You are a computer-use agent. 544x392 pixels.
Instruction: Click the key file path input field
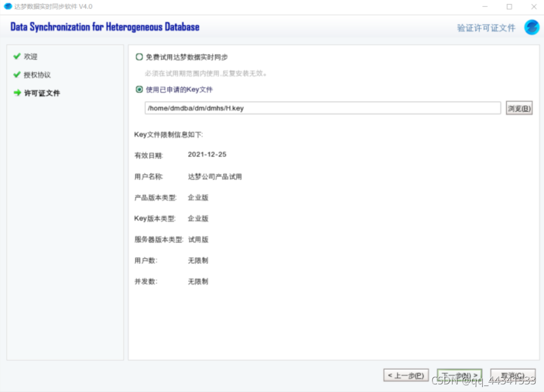(322, 108)
